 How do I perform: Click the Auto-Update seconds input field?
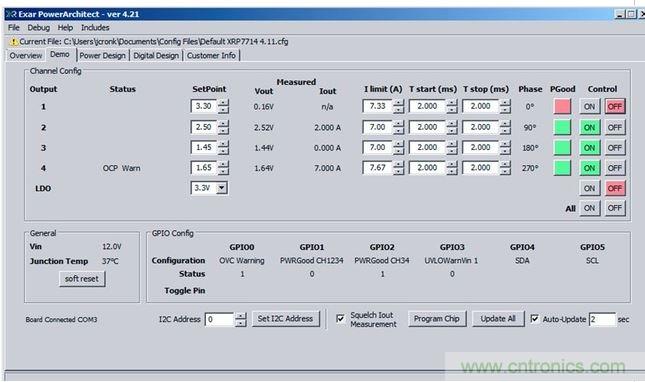click(602, 319)
